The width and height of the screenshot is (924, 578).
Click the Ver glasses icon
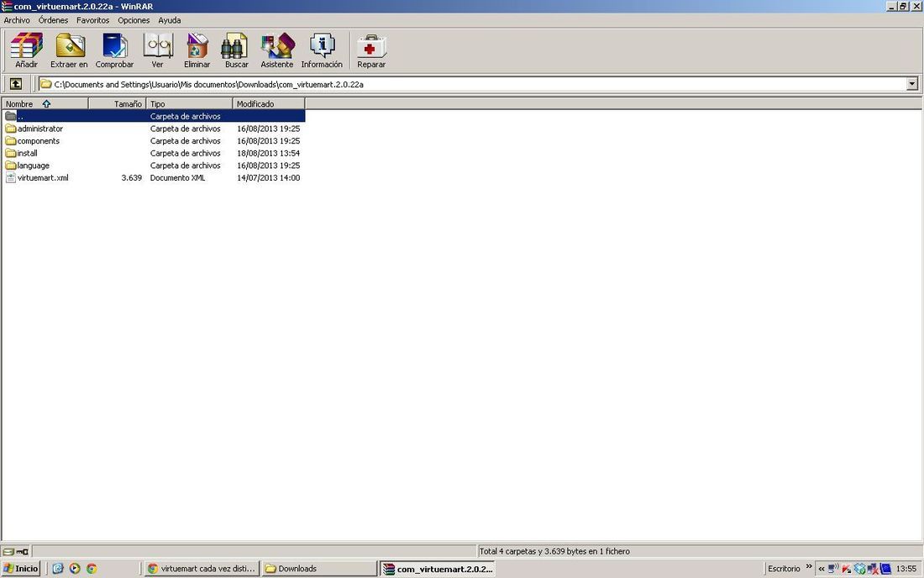pos(157,50)
